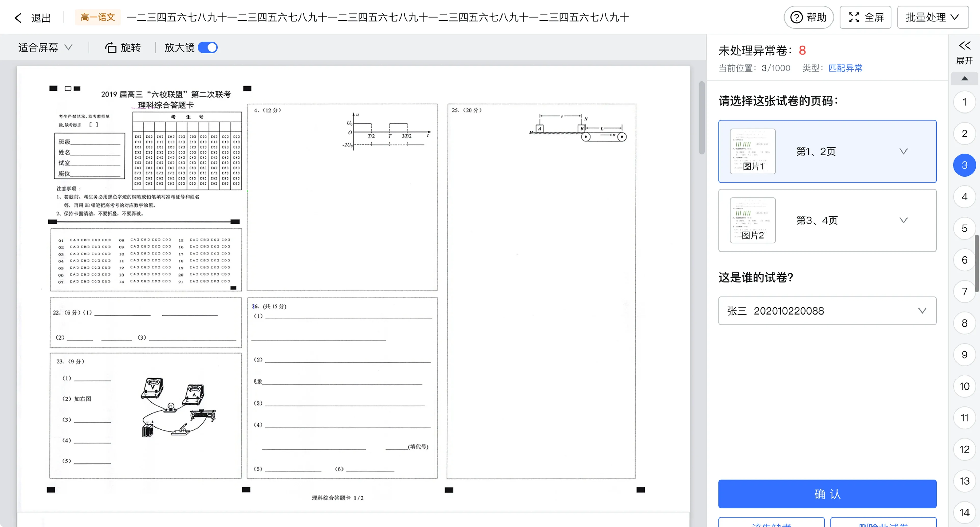Click the 高一语文 subject tag
980x527 pixels.
98,17
